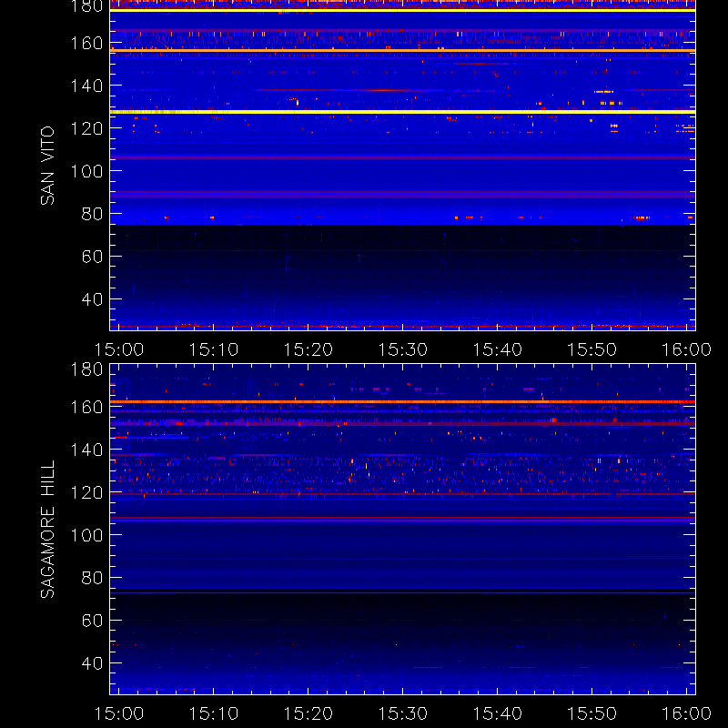Choose the 180 tick on Sagamore Hill axis
Image resolution: width=728 pixels, height=728 pixels.
[x=86, y=369]
